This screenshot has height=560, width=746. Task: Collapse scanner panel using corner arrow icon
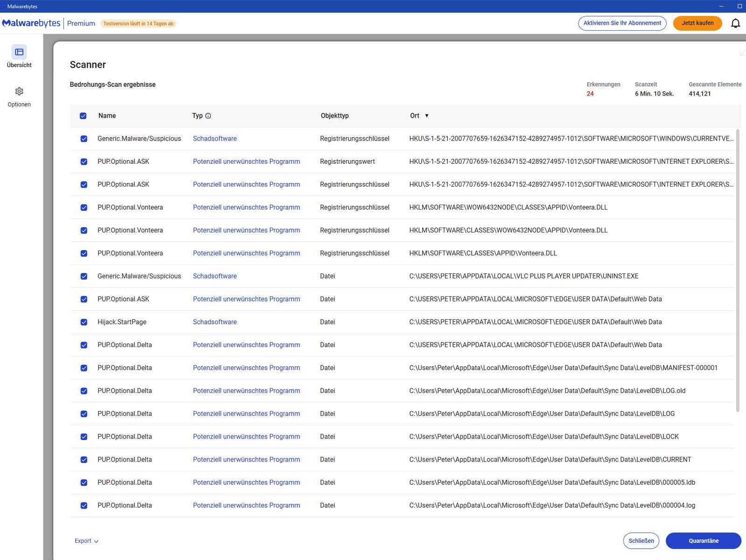pos(742,53)
